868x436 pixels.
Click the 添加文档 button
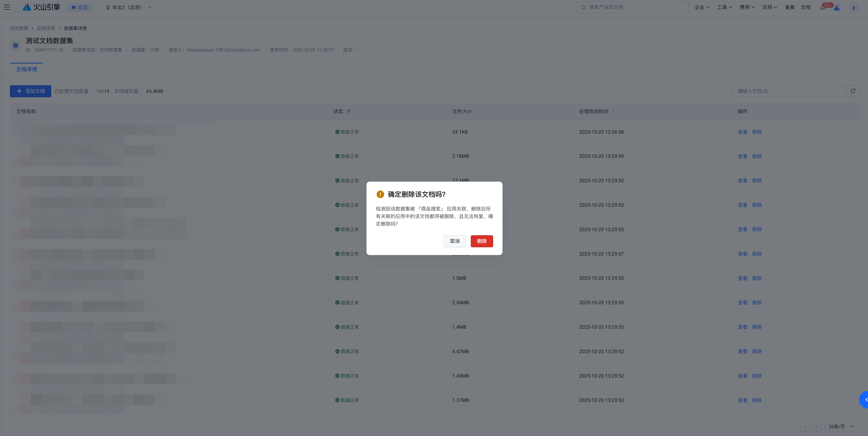[31, 91]
